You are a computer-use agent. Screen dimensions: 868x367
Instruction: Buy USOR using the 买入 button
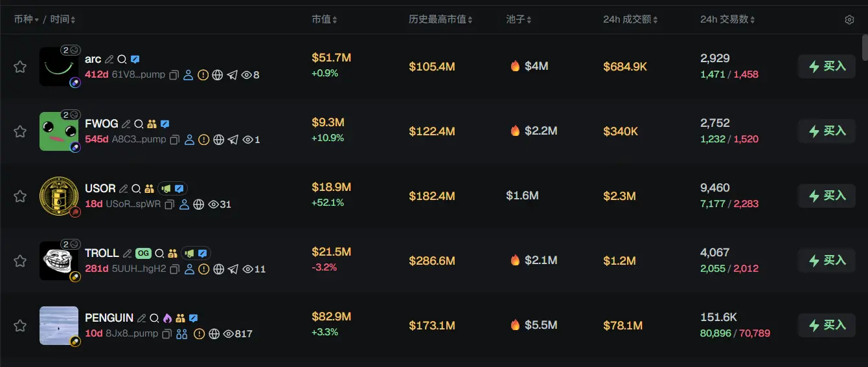pos(827,195)
